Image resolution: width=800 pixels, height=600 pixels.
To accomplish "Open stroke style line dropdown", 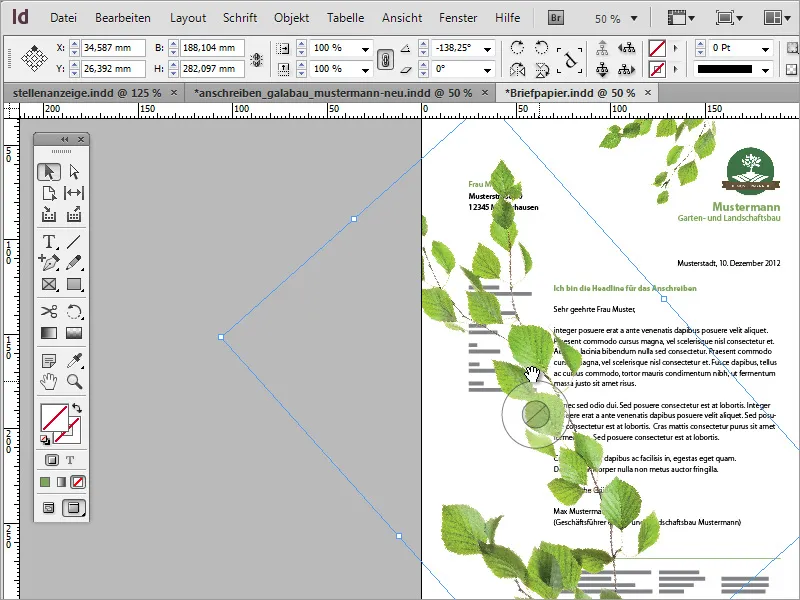I will point(765,70).
